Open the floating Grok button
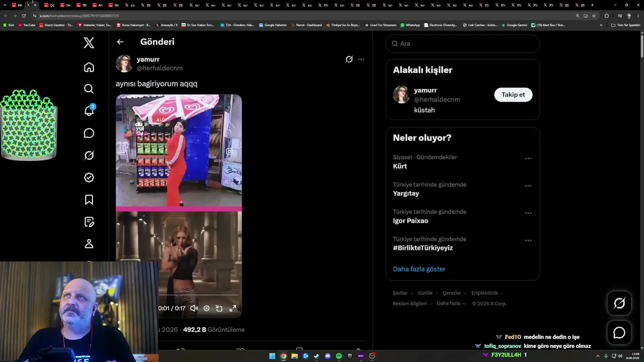This screenshot has height=362, width=644. click(x=619, y=303)
